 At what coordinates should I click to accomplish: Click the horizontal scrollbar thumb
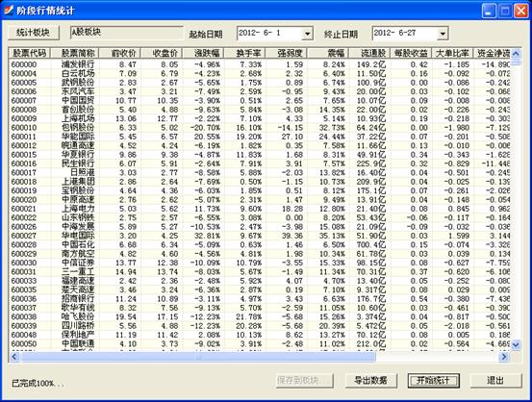198,357
